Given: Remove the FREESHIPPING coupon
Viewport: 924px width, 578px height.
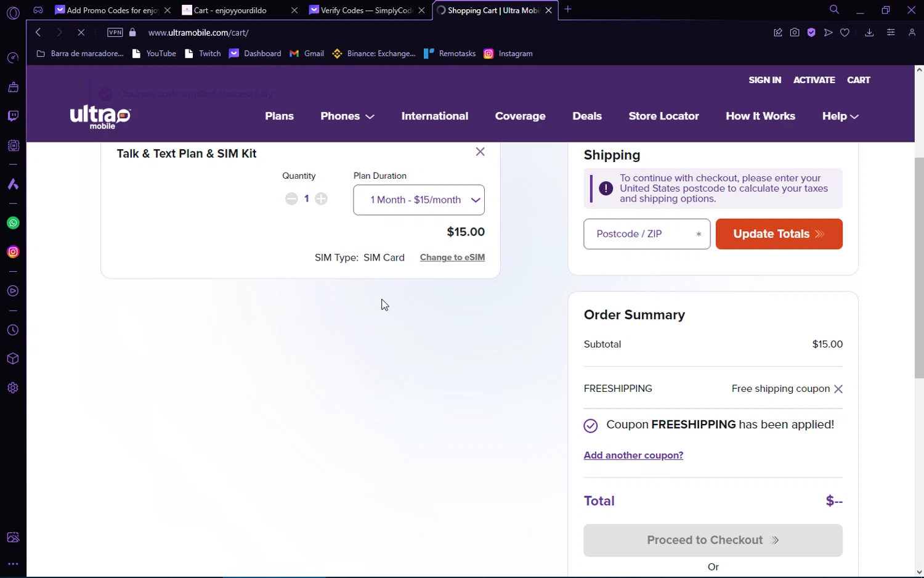Looking at the screenshot, I should tap(838, 389).
